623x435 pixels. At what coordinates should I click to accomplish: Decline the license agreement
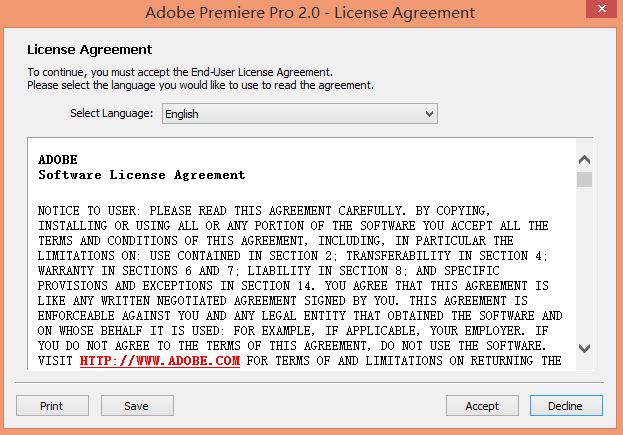(566, 406)
